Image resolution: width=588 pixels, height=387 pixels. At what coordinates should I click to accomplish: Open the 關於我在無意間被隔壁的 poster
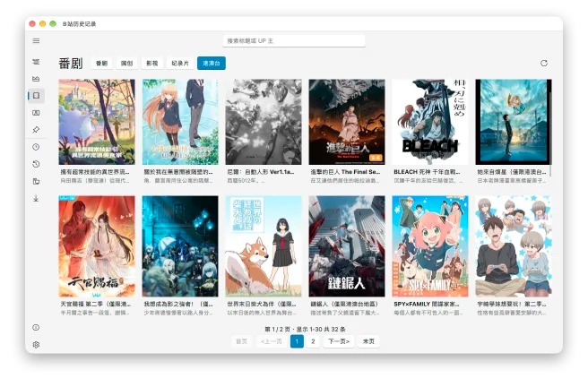click(180, 122)
